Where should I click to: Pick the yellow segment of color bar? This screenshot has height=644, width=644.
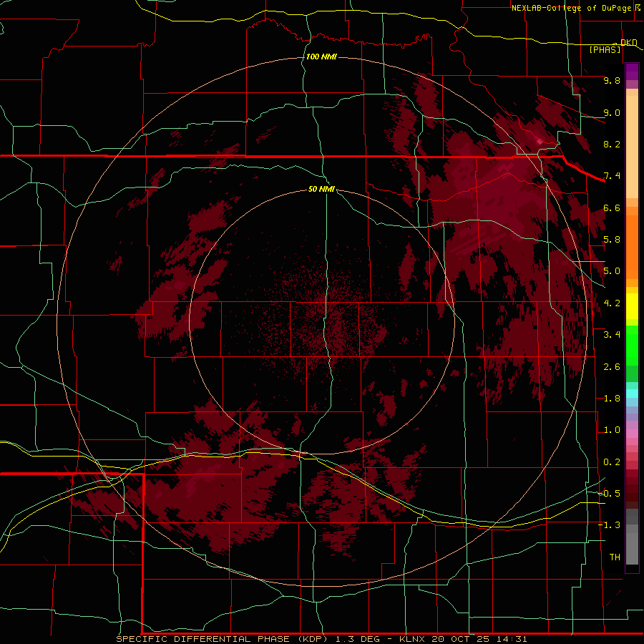point(632,306)
